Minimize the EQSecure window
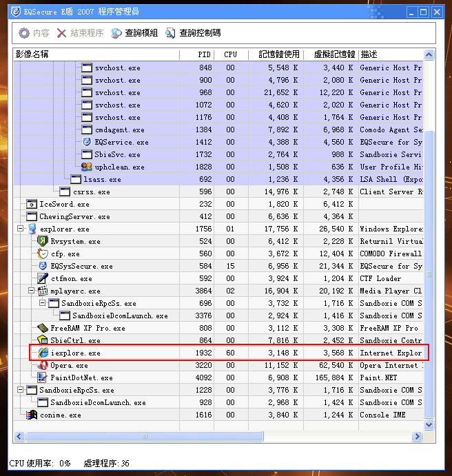Screen dimensions: 452x476 click(x=411, y=12)
